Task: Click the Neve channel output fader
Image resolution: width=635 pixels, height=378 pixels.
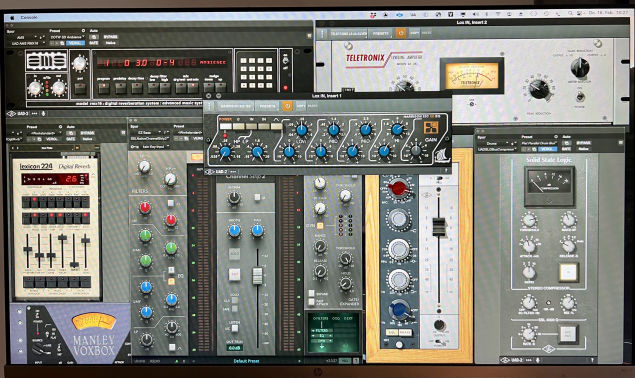Action: [439, 226]
